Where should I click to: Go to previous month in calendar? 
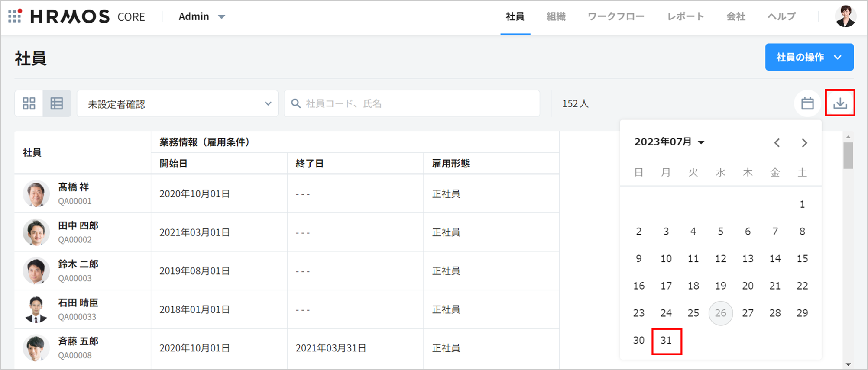pyautogui.click(x=777, y=143)
